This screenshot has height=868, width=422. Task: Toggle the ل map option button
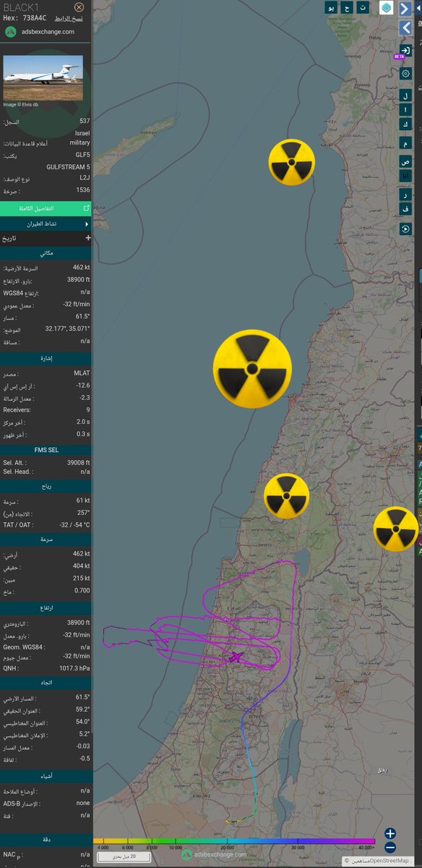click(x=405, y=95)
